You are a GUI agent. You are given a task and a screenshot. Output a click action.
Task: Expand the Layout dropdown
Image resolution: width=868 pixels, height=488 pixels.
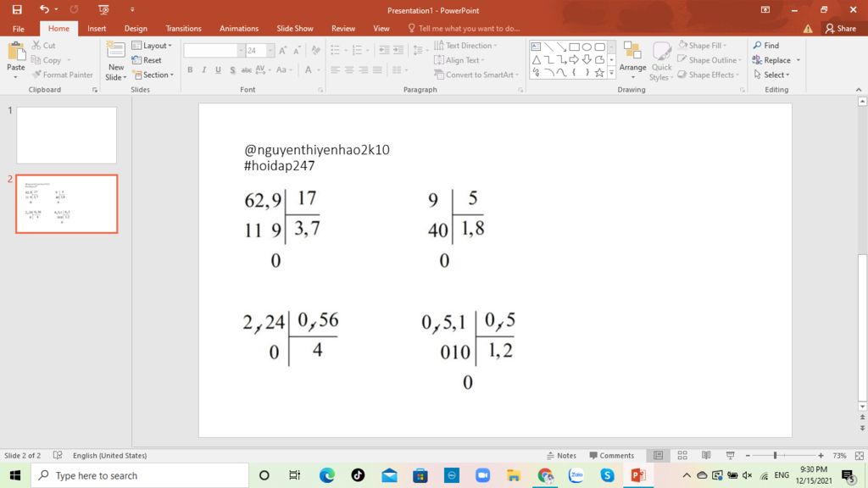[153, 46]
